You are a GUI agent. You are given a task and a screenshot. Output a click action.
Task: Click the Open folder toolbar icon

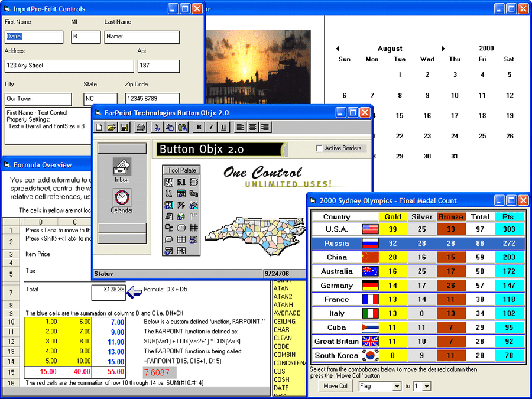[x=111, y=127]
